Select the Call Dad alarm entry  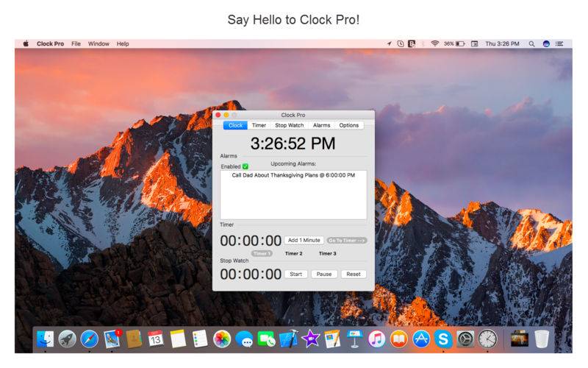coord(293,176)
